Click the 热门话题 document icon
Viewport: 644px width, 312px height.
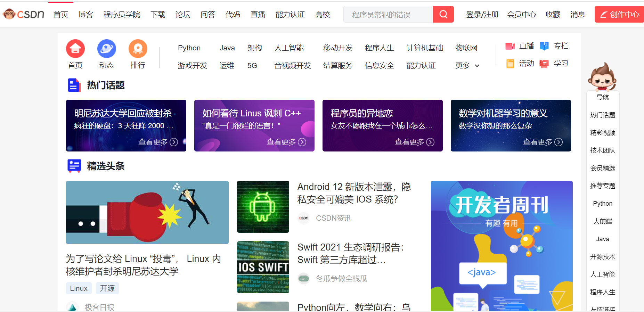74,85
